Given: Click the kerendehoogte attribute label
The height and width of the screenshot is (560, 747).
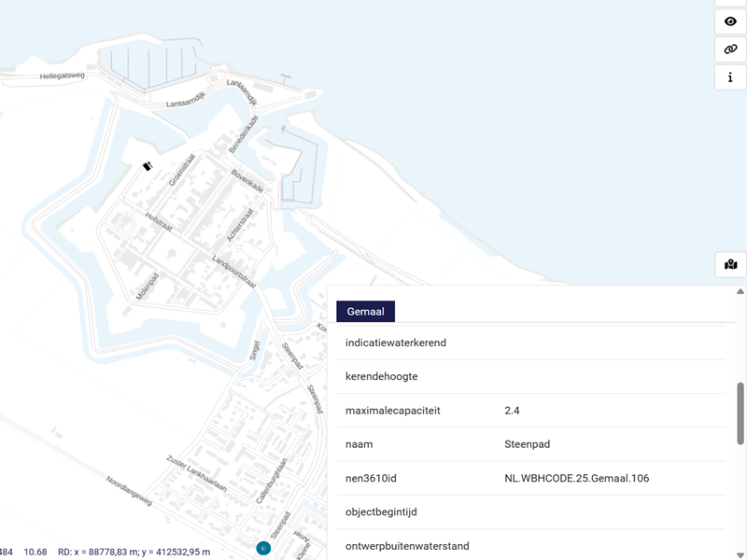Looking at the screenshot, I should (381, 376).
